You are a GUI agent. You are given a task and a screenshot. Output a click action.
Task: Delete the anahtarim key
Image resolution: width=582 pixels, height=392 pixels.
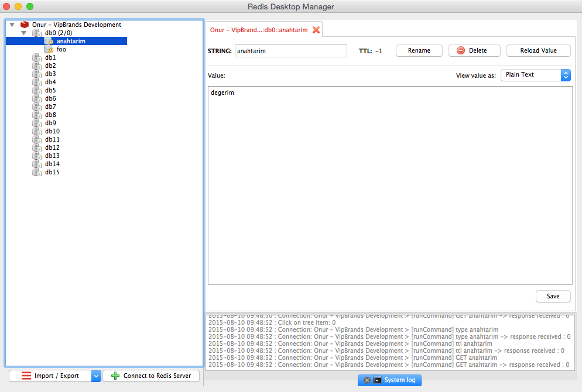coord(474,50)
